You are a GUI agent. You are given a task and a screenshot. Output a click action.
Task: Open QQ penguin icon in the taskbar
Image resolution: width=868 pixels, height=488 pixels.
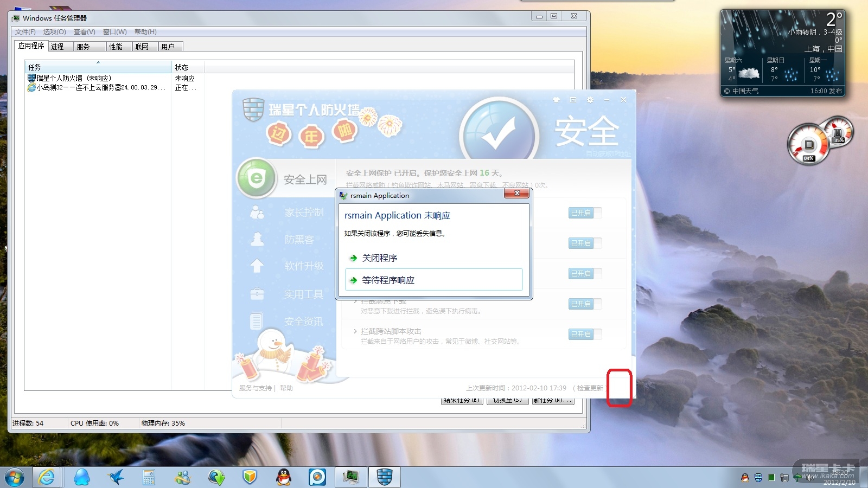tap(284, 477)
